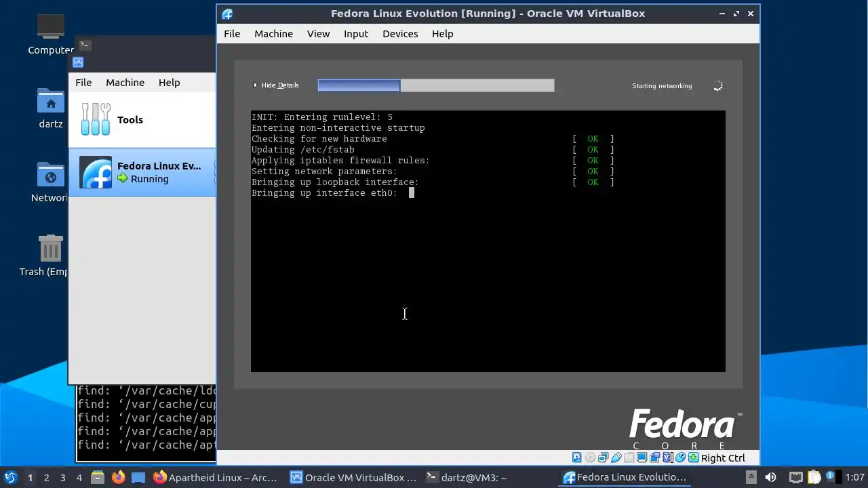Click the keyboard capture green arrow icon
This screenshot has width=868, height=488.
pos(693,457)
